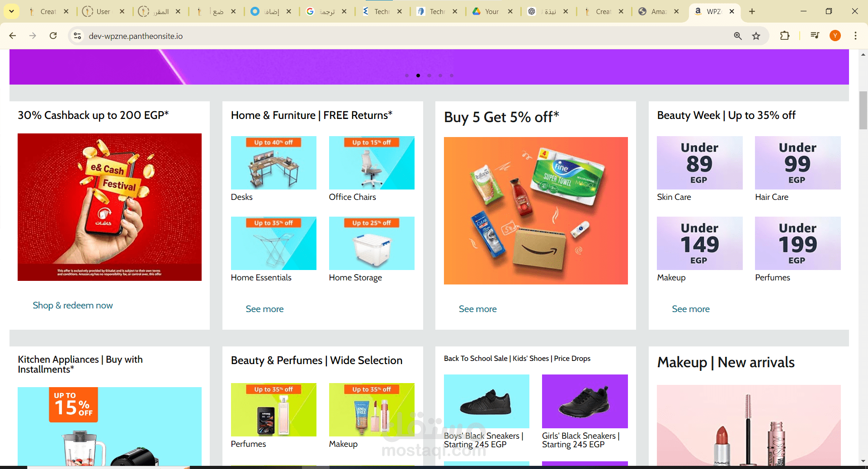Switch to the active WPZ tab
This screenshot has height=469, width=868.
(713, 11)
